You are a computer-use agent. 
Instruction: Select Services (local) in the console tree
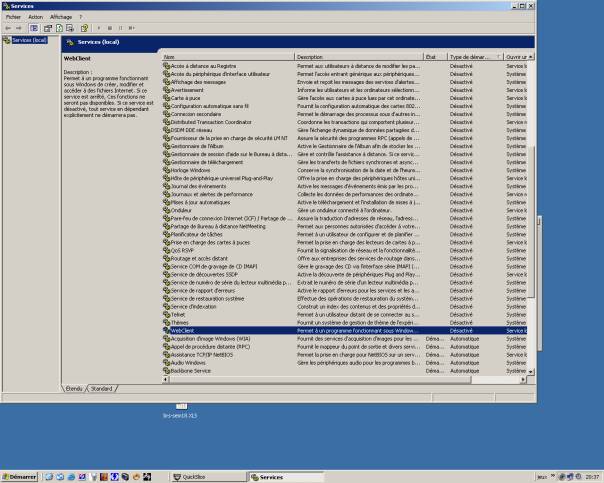tap(29, 40)
